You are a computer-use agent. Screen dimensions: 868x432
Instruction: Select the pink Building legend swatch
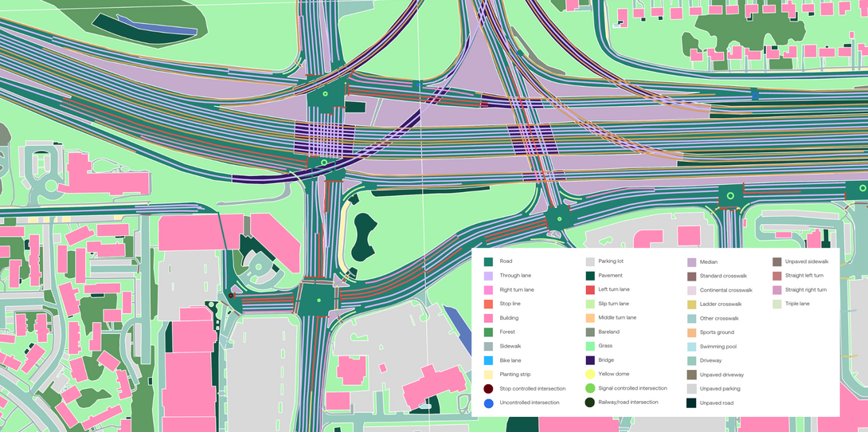(488, 319)
